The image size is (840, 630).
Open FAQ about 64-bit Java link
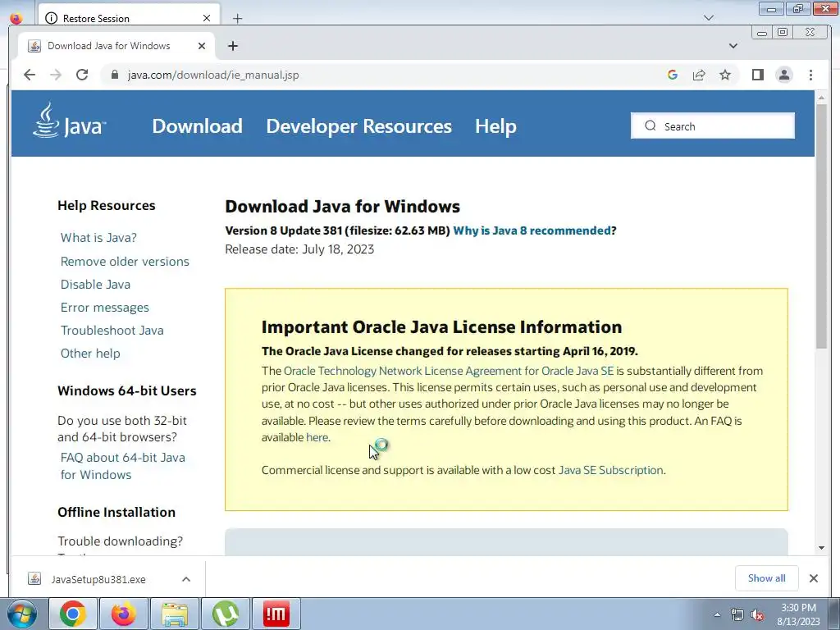pyautogui.click(x=123, y=466)
